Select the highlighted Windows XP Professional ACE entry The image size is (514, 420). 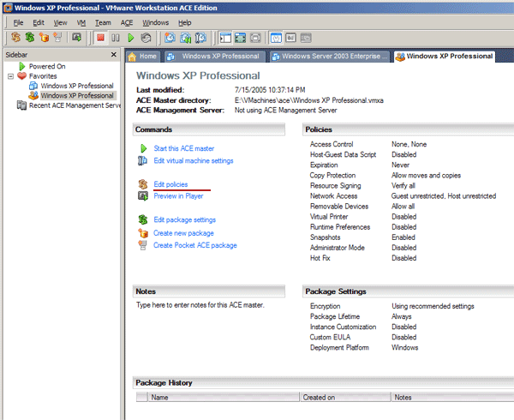(x=77, y=95)
